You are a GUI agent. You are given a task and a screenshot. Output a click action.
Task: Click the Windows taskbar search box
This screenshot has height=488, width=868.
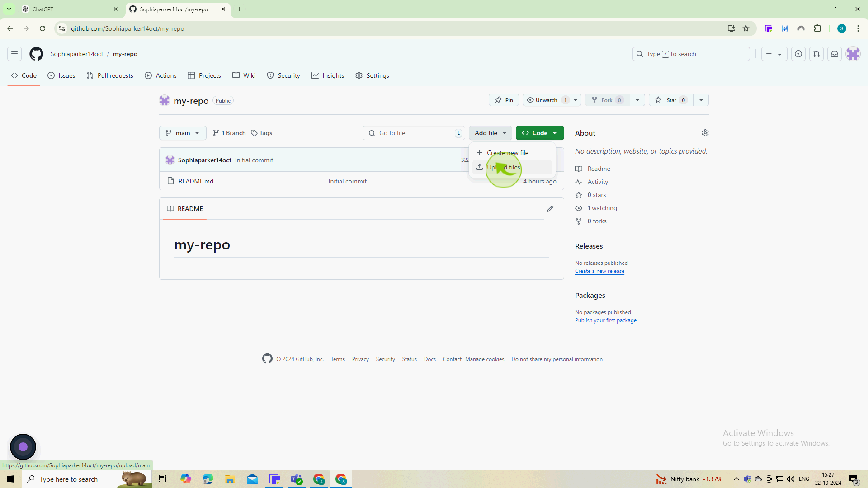(x=87, y=479)
